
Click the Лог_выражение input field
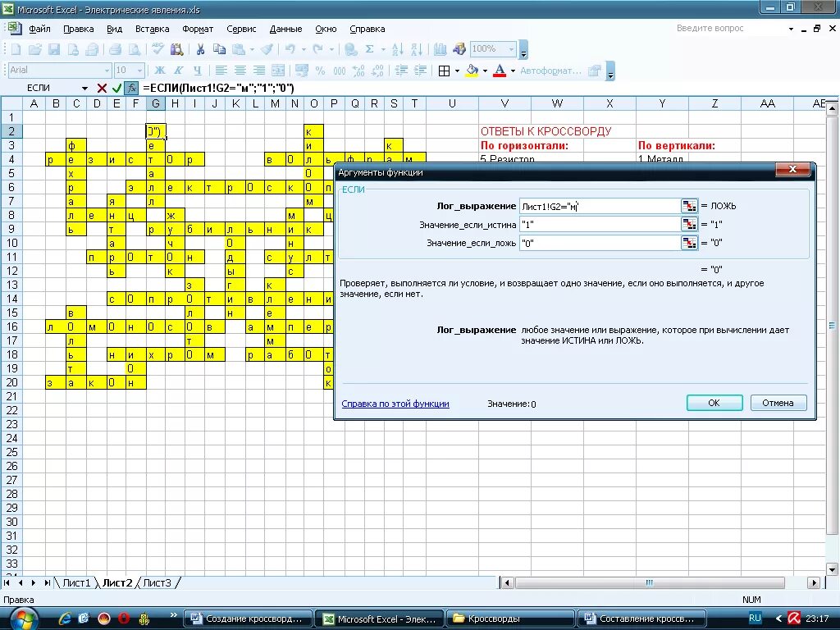pos(600,206)
